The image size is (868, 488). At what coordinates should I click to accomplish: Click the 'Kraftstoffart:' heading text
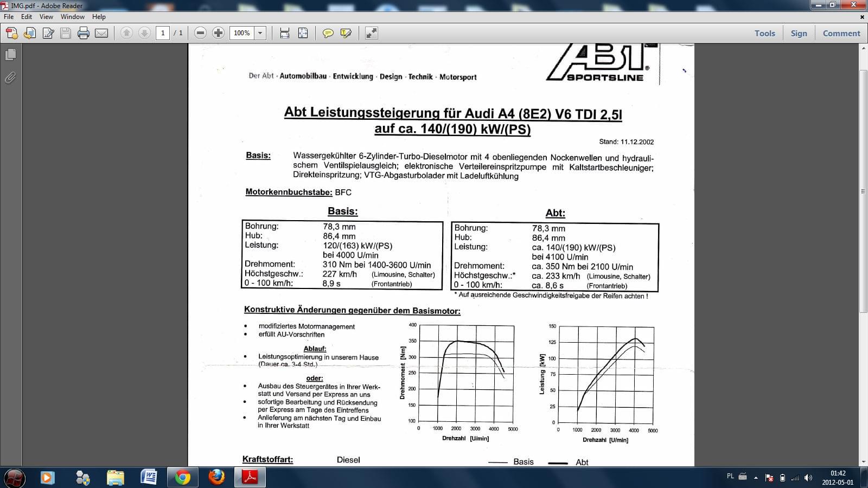point(267,459)
